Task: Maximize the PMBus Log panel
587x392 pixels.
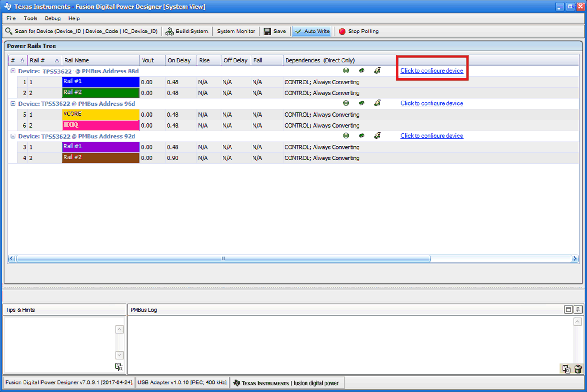Action: coord(568,310)
